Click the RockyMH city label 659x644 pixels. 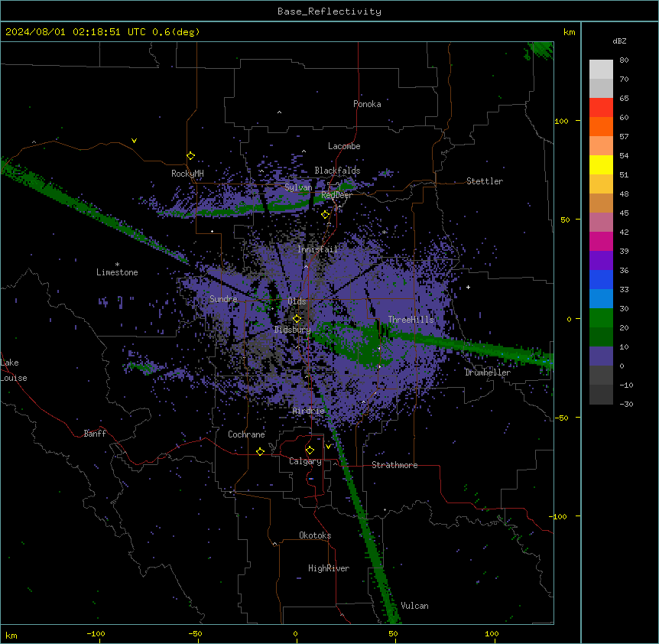(x=187, y=174)
